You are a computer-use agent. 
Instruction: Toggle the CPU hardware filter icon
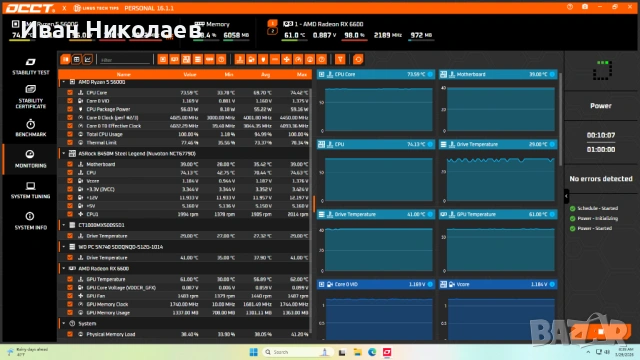(x=163, y=60)
